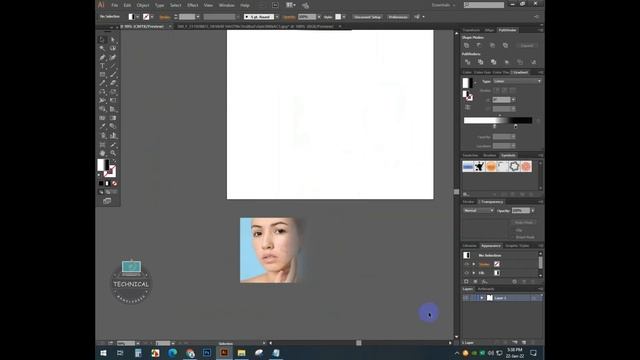Open the Essentials workspace dropdown

[443, 5]
